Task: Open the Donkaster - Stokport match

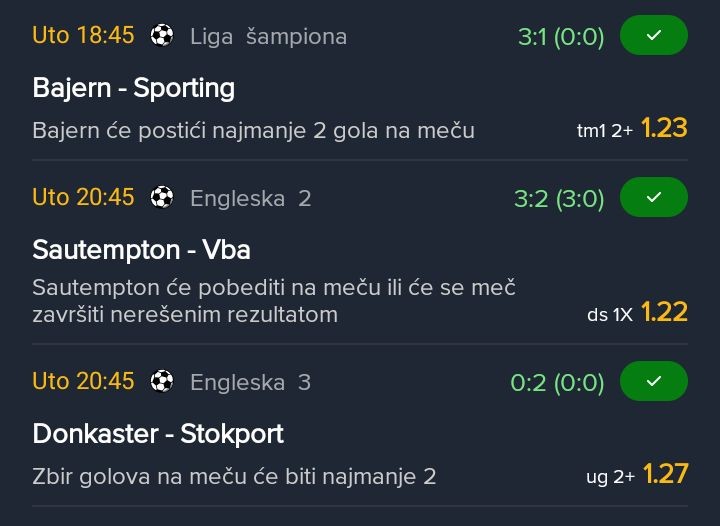Action: point(158,433)
